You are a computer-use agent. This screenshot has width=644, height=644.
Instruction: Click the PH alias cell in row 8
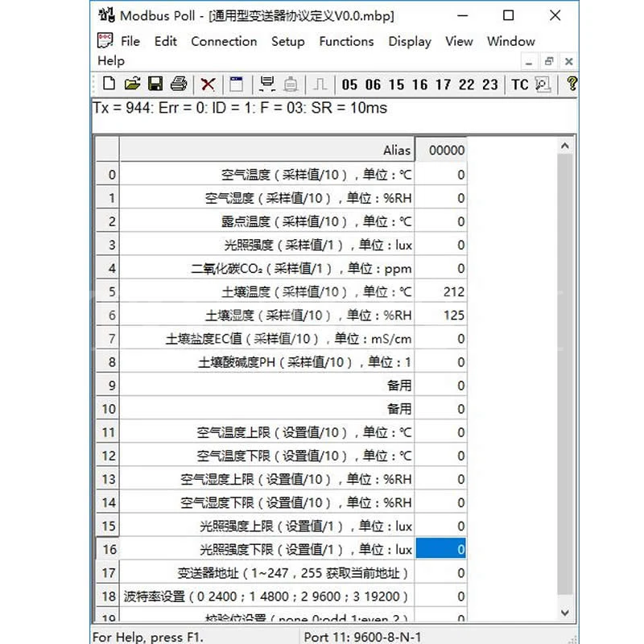[x=267, y=361]
